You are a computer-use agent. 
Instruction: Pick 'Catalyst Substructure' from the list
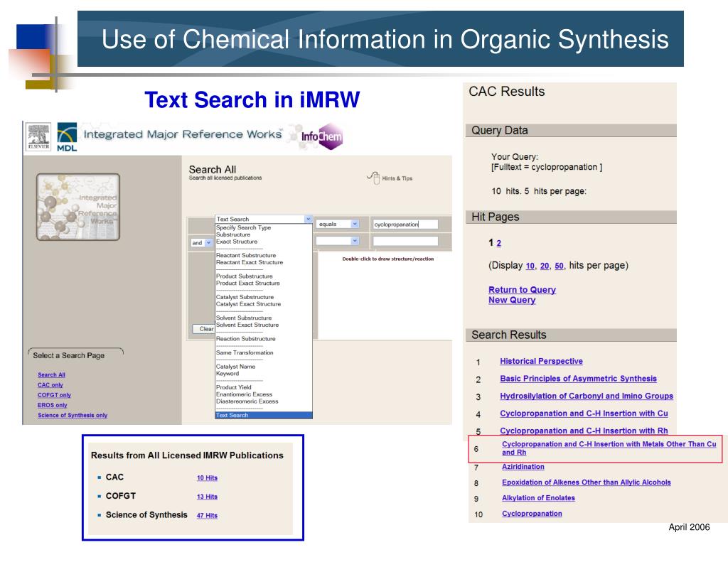[x=245, y=298]
